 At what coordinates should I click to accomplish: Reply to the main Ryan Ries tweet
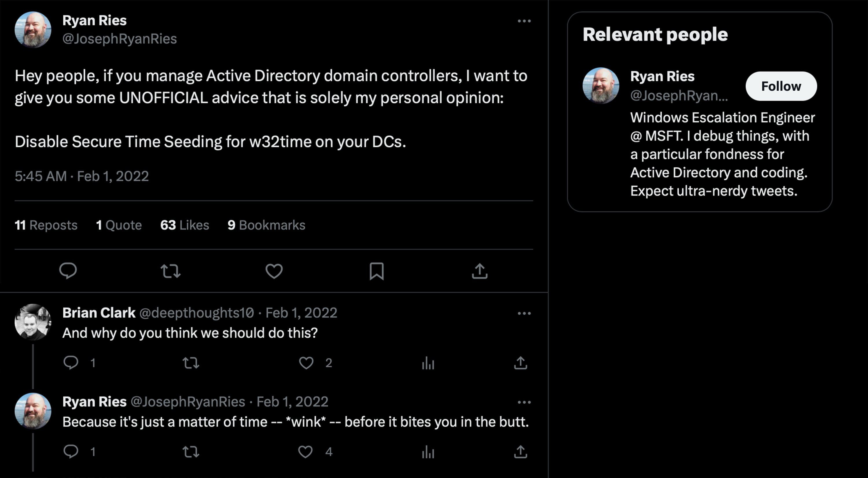coord(68,271)
